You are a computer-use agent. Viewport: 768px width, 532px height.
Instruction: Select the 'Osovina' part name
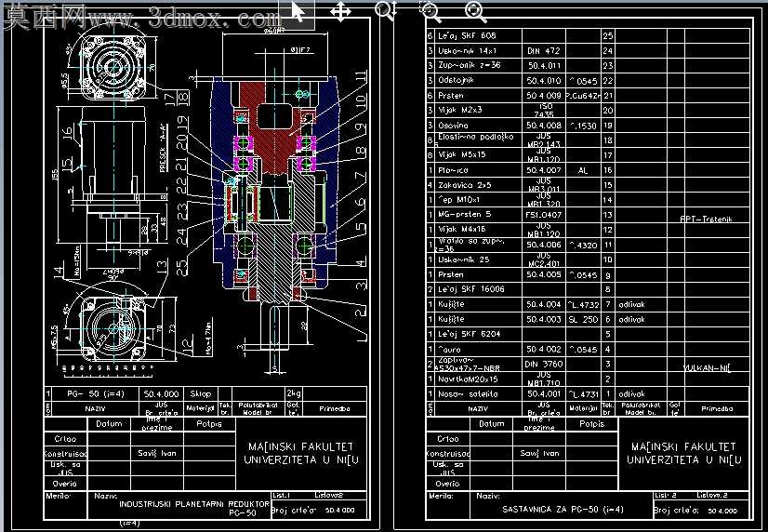[x=453, y=126]
